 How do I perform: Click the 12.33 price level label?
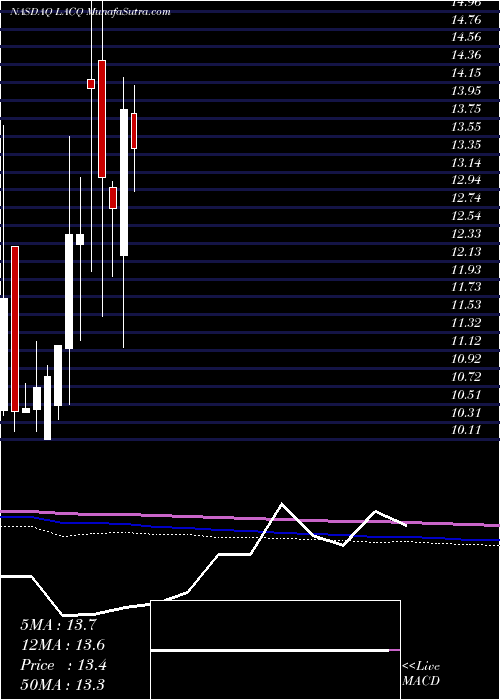click(466, 234)
